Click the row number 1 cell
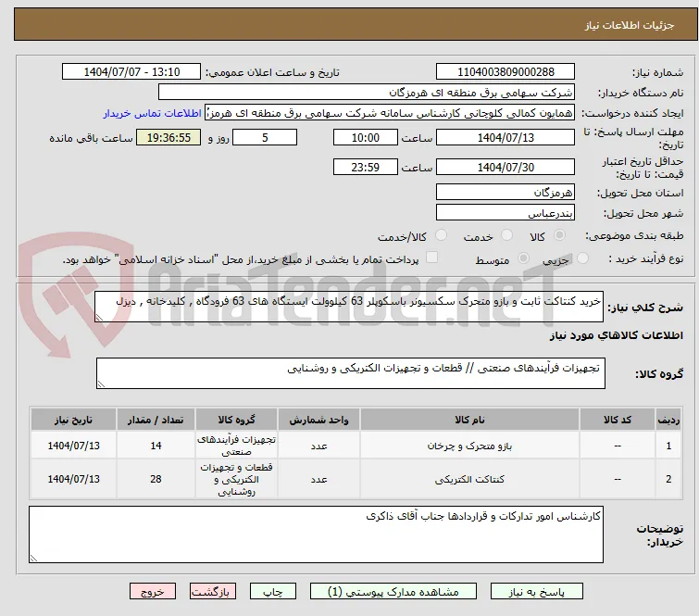 click(668, 446)
